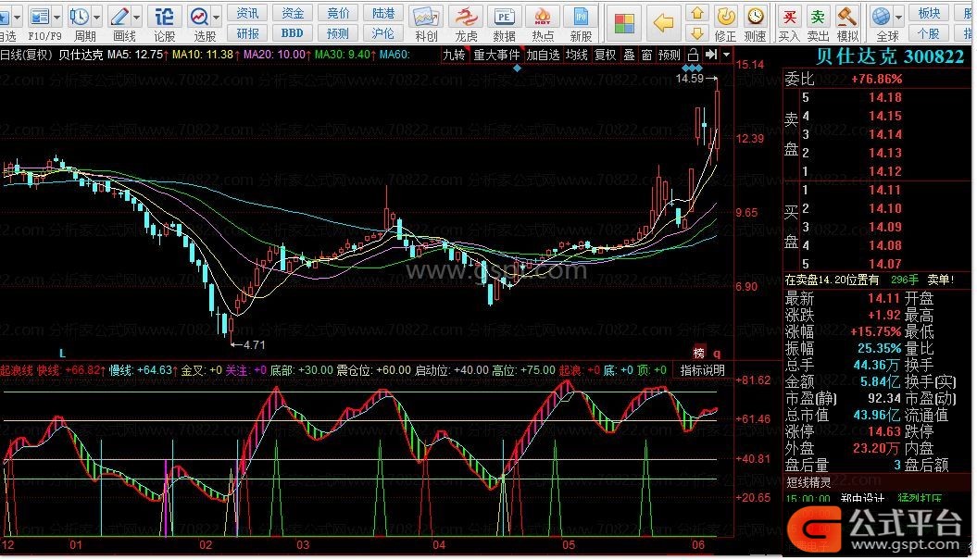Open the 论股 stock discussion icon
Screen dimensions: 977x560
(165, 16)
